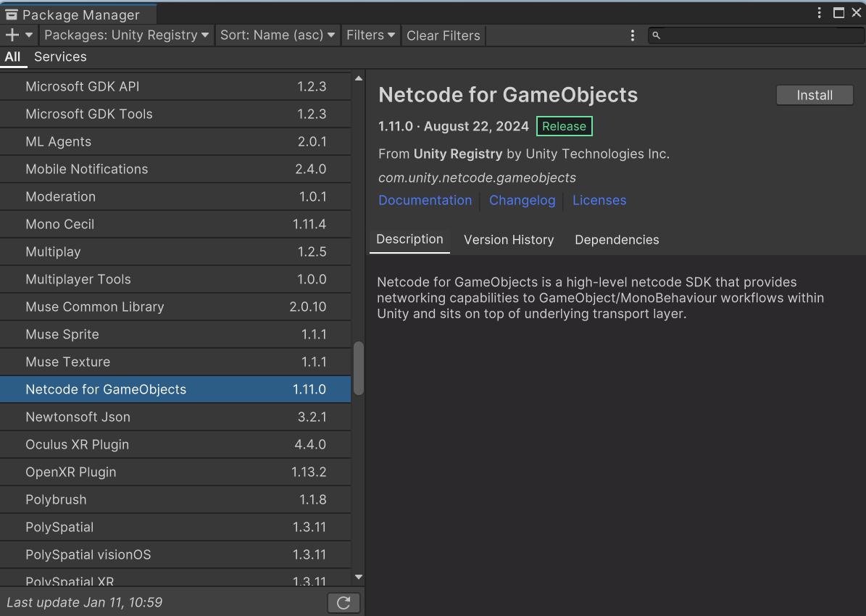
Task: Click the refresh package list icon
Action: (x=344, y=602)
